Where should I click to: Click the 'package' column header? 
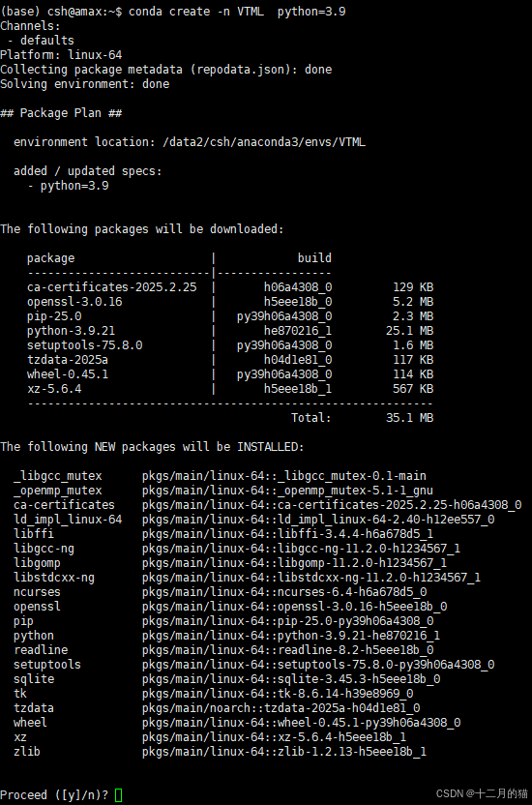click(51, 258)
